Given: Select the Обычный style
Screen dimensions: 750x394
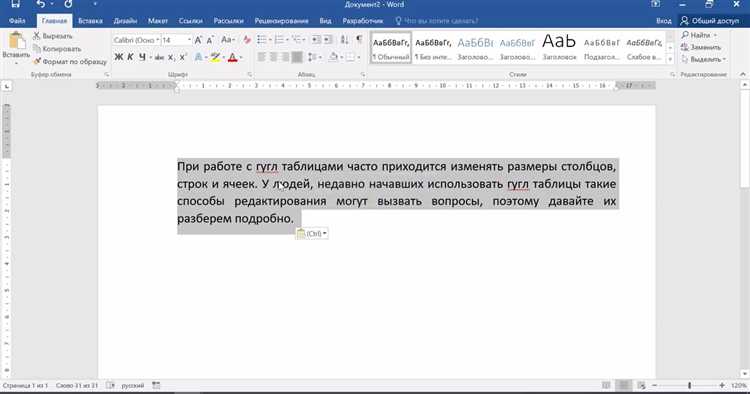Looking at the screenshot, I should 391,48.
